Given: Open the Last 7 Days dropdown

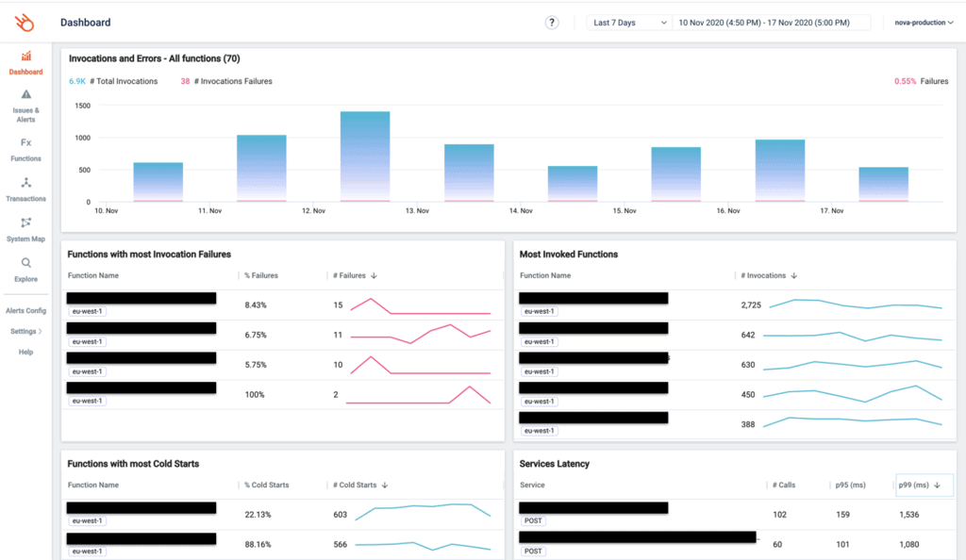Looking at the screenshot, I should pyautogui.click(x=628, y=23).
